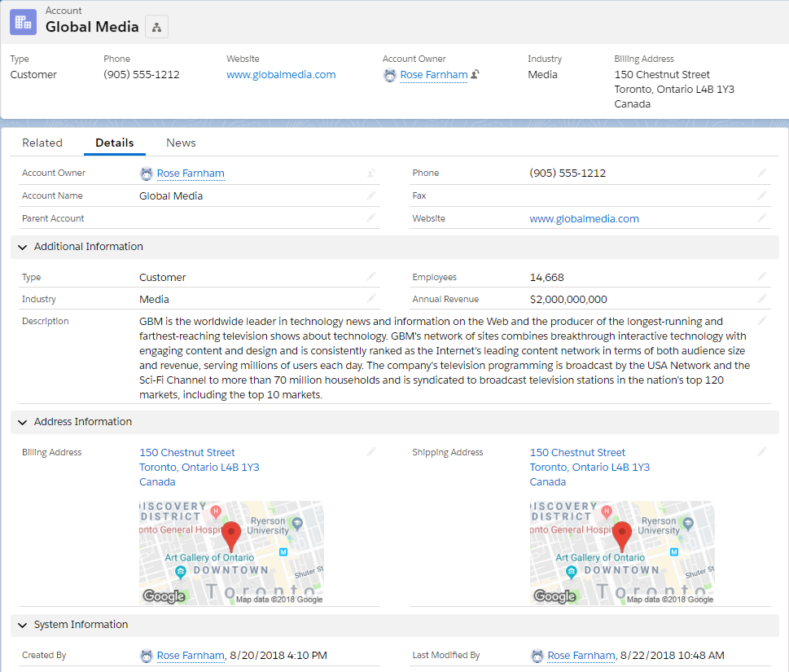This screenshot has height=672, width=789.
Task: Click the Industry value Media in Additional Information
Action: click(x=154, y=300)
